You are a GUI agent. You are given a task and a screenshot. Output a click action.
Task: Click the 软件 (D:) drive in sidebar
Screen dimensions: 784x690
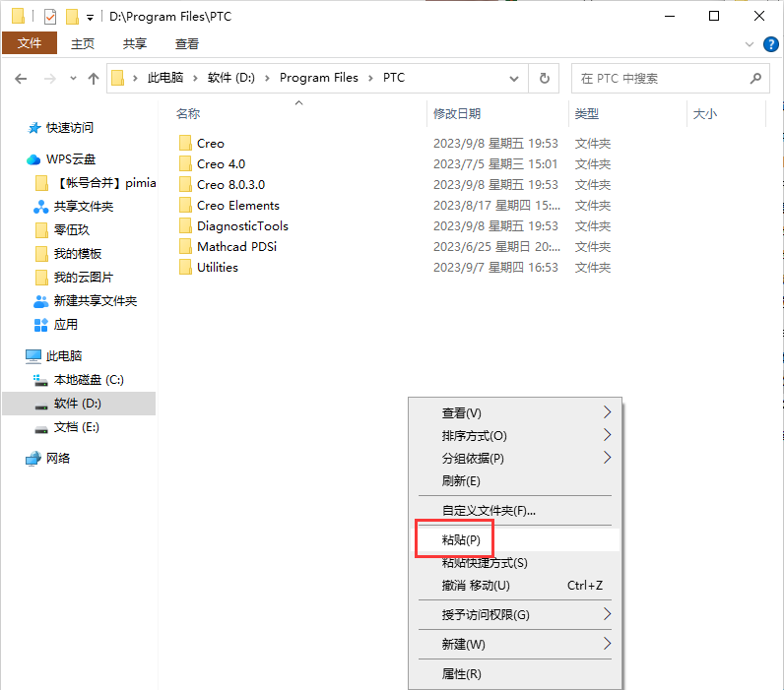click(79, 404)
